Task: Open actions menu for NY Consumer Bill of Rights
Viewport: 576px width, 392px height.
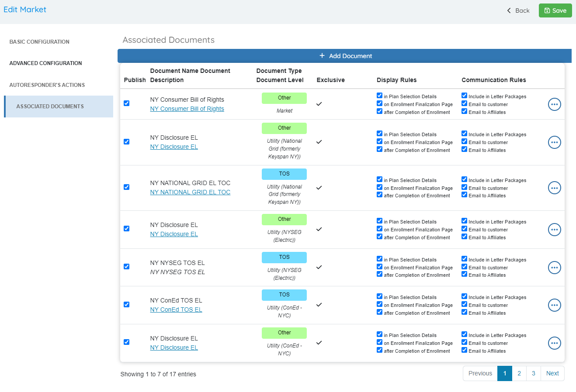Action: pos(554,104)
